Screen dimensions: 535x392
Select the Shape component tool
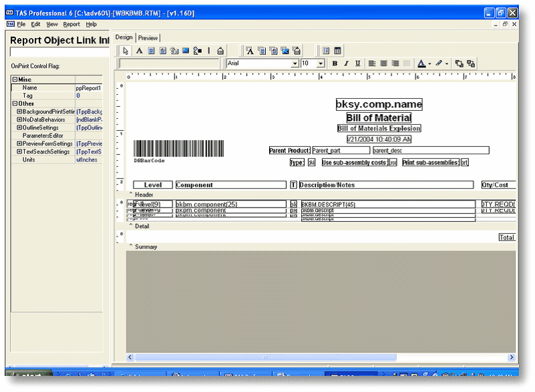(197, 51)
